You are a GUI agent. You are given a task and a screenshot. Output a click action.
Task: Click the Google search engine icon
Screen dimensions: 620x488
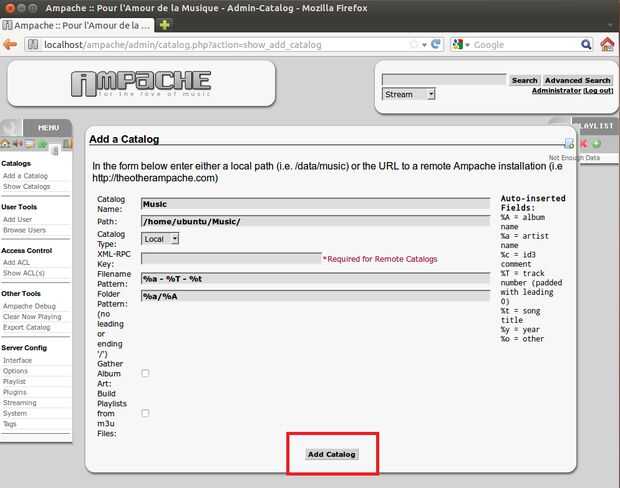pyautogui.click(x=457, y=45)
